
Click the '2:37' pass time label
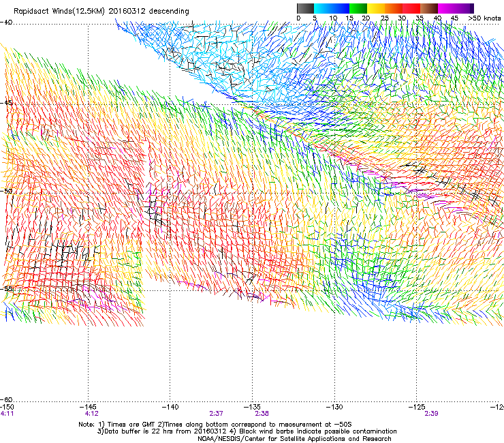coord(216,414)
